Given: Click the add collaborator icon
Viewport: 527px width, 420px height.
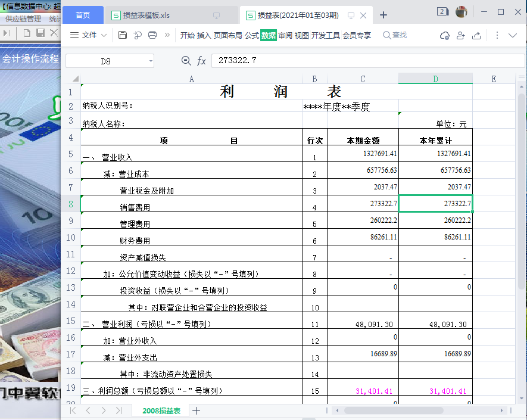Looking at the screenshot, I should pyautogui.click(x=460, y=35).
